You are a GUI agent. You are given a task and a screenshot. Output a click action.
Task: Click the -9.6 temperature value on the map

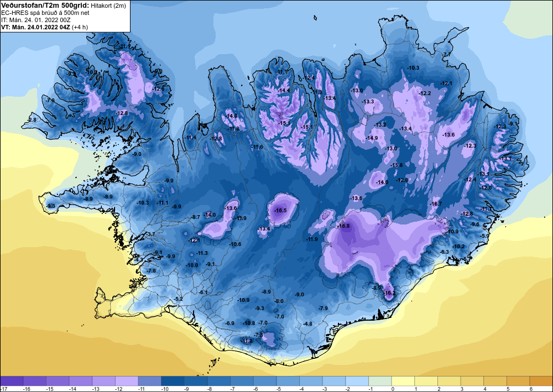pos(475,224)
